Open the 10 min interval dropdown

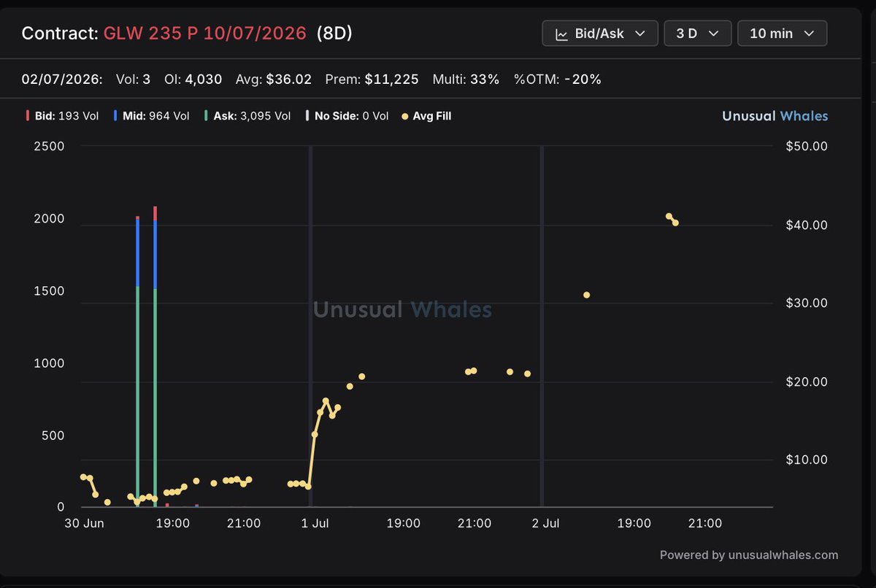click(x=782, y=34)
